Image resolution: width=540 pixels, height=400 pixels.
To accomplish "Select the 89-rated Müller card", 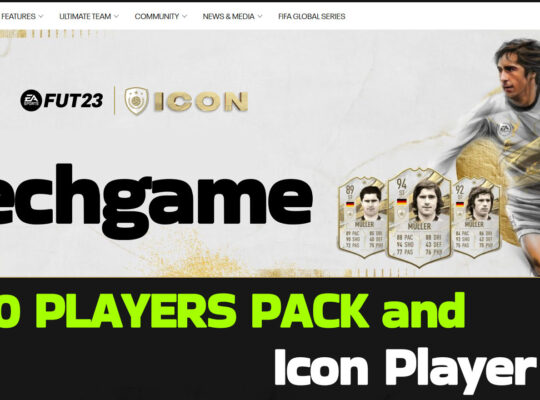I will point(362,217).
